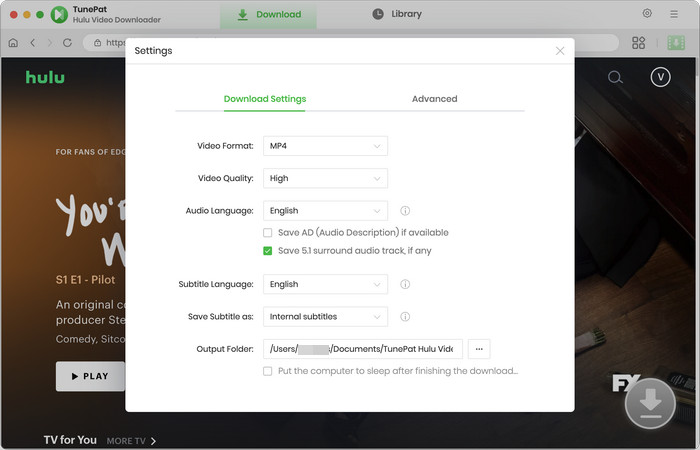Image resolution: width=700 pixels, height=450 pixels.
Task: Uncheck Save 5.1 surround audio track
Action: point(267,251)
